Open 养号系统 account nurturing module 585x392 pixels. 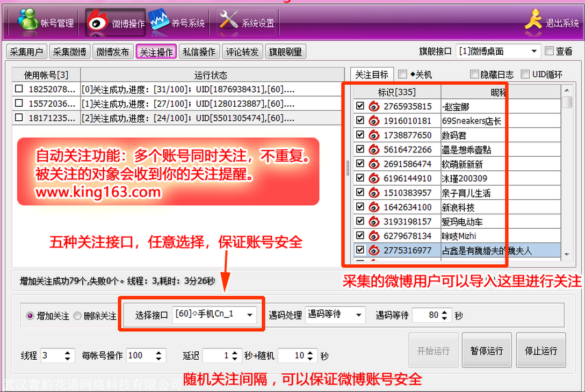coord(177,23)
